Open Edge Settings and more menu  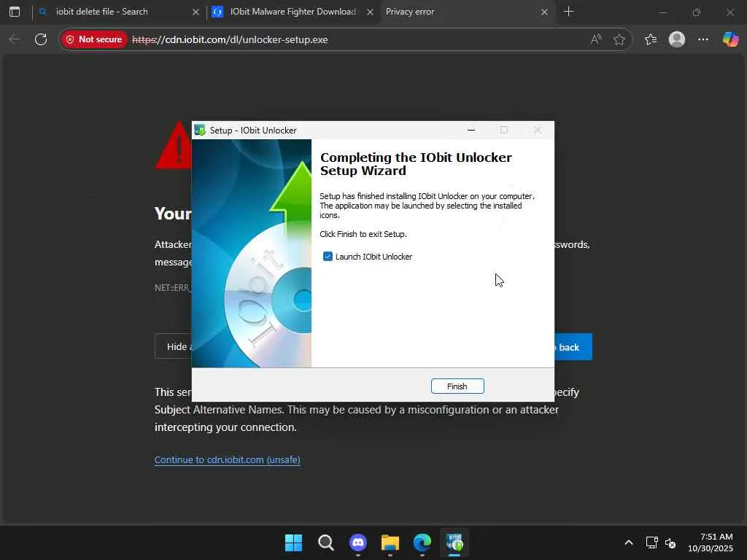703,39
